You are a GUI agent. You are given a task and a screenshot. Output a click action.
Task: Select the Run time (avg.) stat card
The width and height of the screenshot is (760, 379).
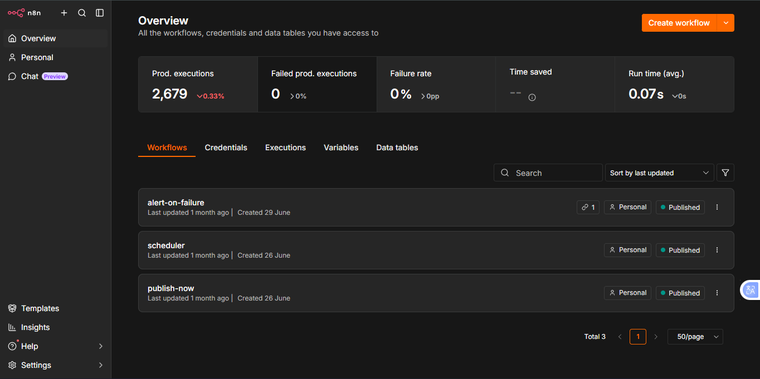(675, 84)
